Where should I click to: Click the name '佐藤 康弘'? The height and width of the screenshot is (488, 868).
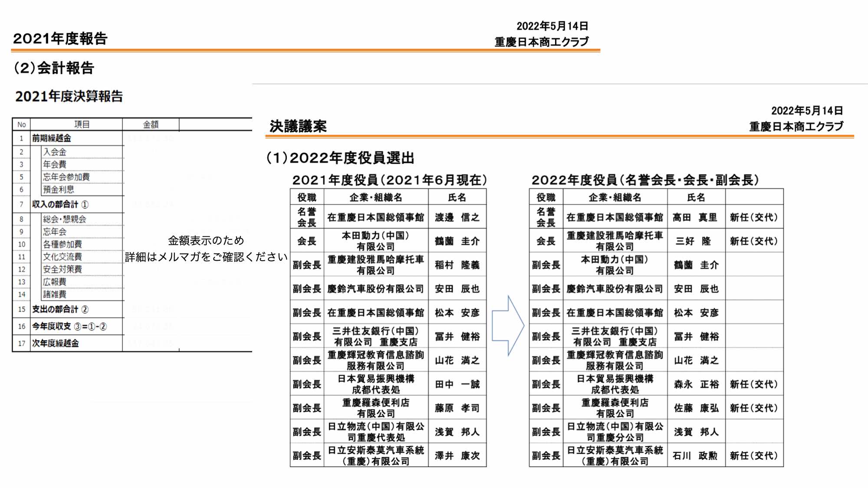[x=696, y=408]
